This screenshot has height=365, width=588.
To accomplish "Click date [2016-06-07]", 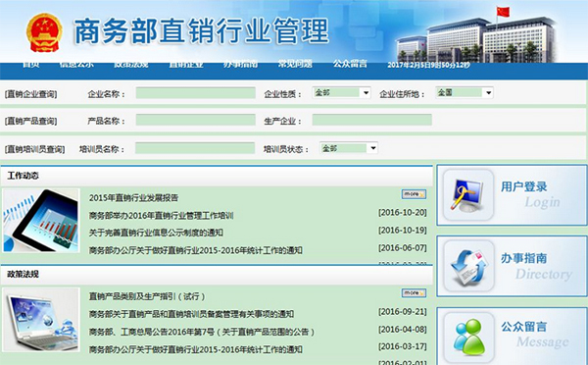I will [x=403, y=248].
